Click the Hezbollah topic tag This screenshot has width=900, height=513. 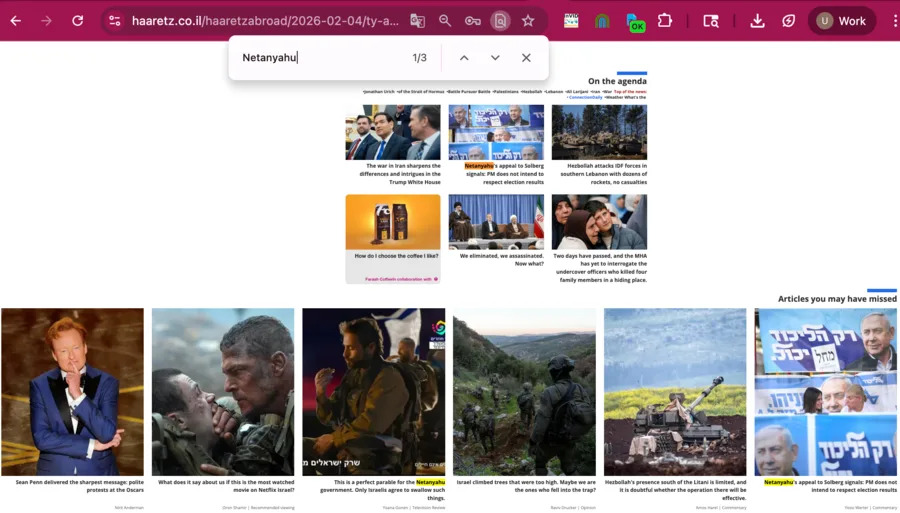coord(531,91)
